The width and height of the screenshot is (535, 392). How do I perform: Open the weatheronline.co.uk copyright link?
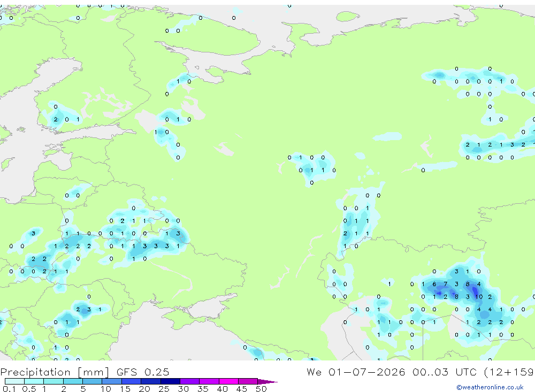click(x=490, y=387)
